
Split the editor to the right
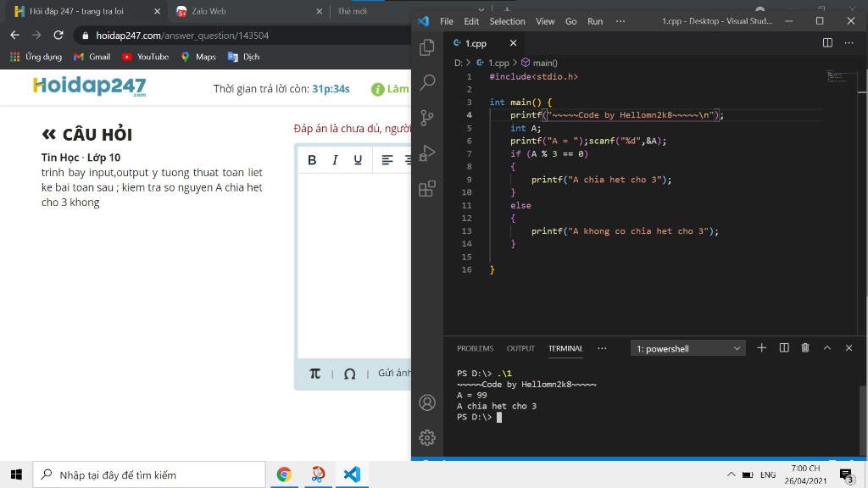827,43
